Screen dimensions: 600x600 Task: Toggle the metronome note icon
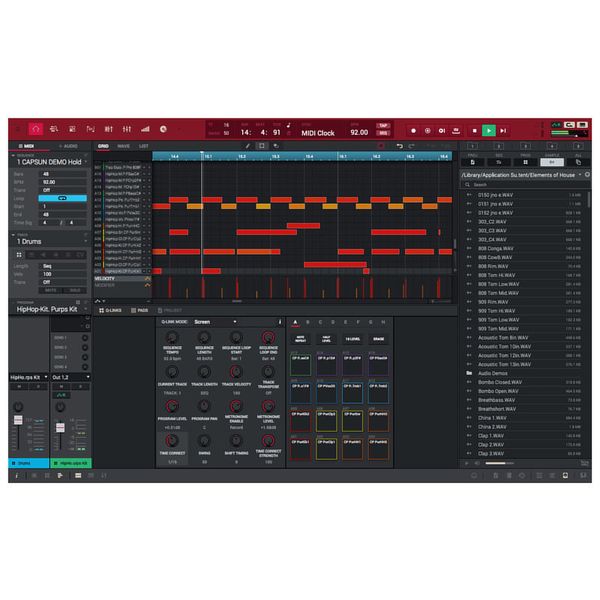click(x=289, y=125)
